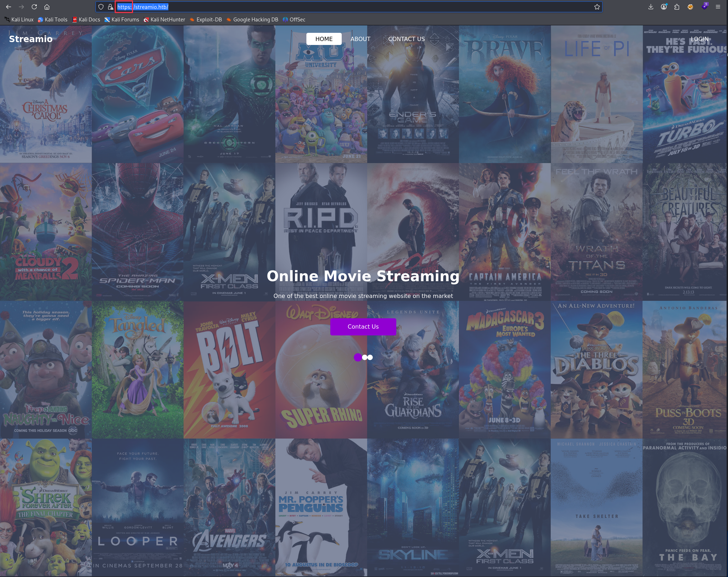Focus the streamio.htb address bar
728x577 pixels.
349,7
